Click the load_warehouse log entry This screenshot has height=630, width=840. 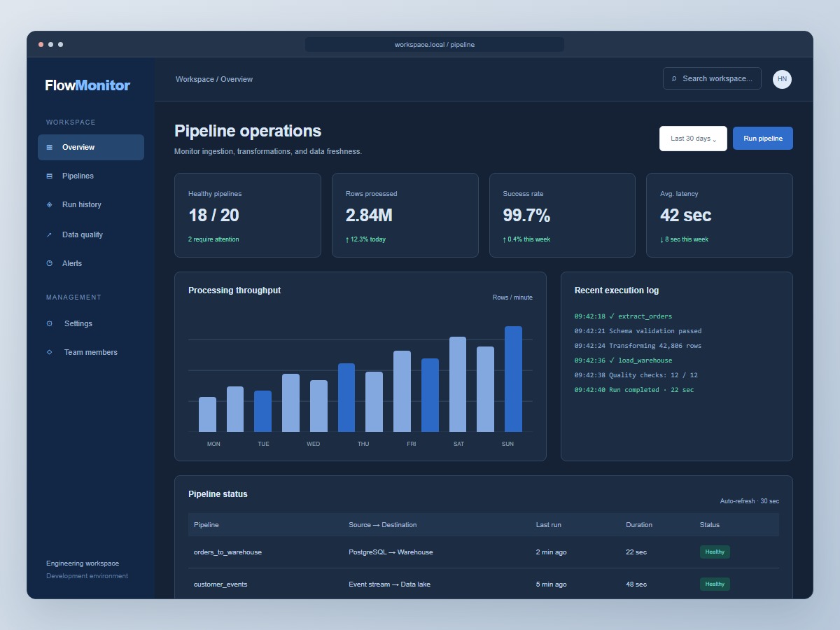(x=623, y=360)
